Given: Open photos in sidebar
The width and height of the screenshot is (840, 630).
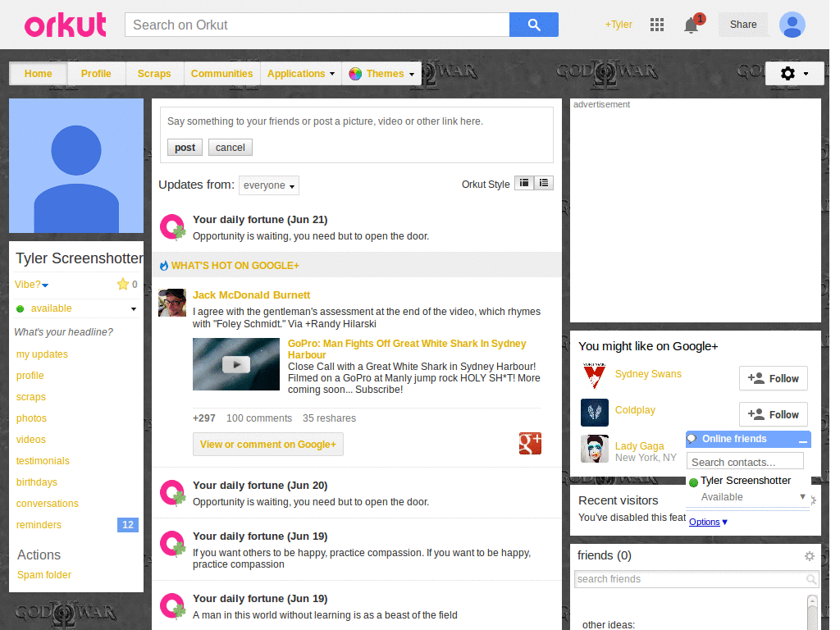Looking at the screenshot, I should (31, 418).
